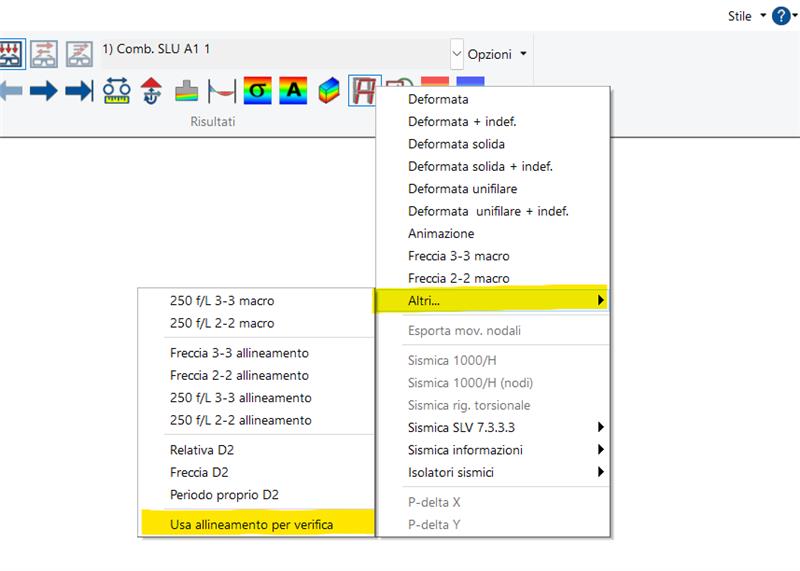
Task: Click P-delta X entry
Action: click(493, 502)
